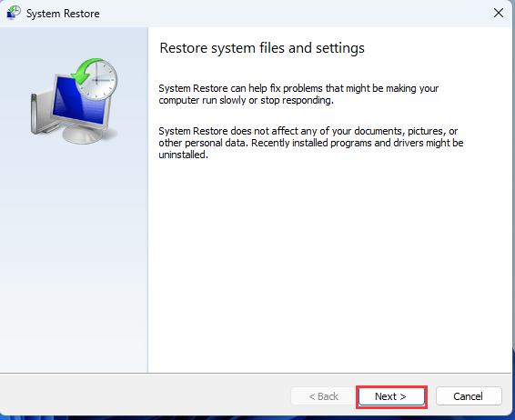Viewport: 515px width, 420px height.
Task: Close the System Restore window
Action: pos(499,13)
